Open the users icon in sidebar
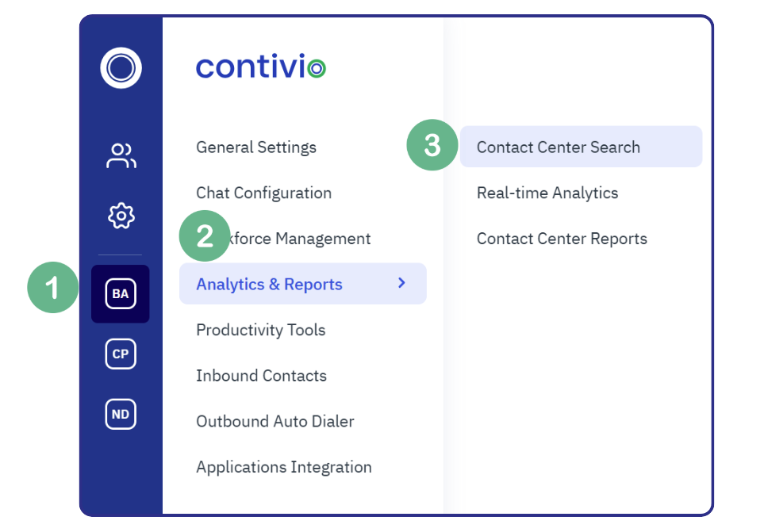Image resolution: width=764 pixels, height=532 pixels. pyautogui.click(x=121, y=155)
